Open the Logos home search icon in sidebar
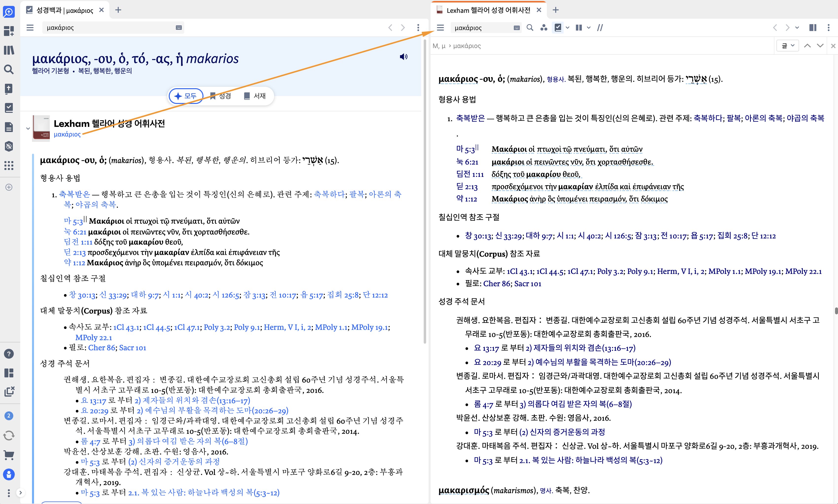The image size is (838, 504). 9,12
